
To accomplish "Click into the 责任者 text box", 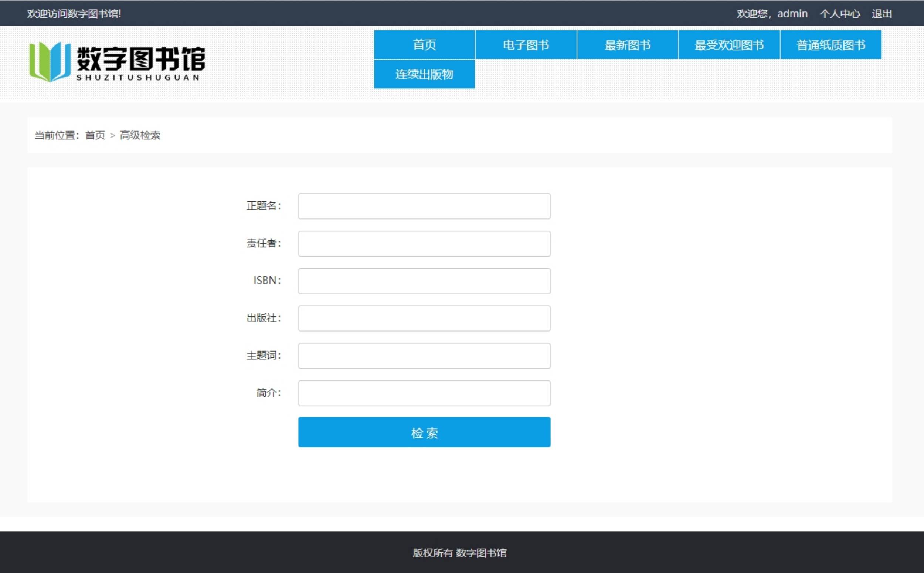I will (424, 244).
